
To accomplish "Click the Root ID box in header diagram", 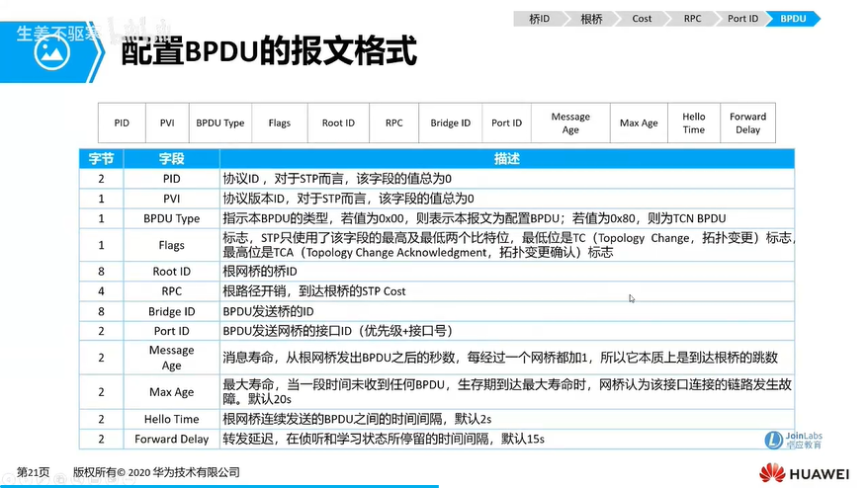I will (338, 122).
